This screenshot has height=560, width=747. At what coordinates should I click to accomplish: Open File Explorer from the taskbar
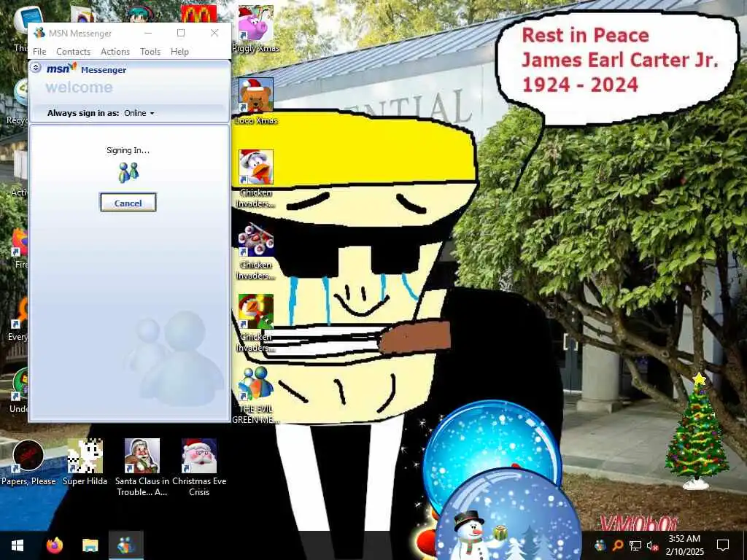(90, 545)
